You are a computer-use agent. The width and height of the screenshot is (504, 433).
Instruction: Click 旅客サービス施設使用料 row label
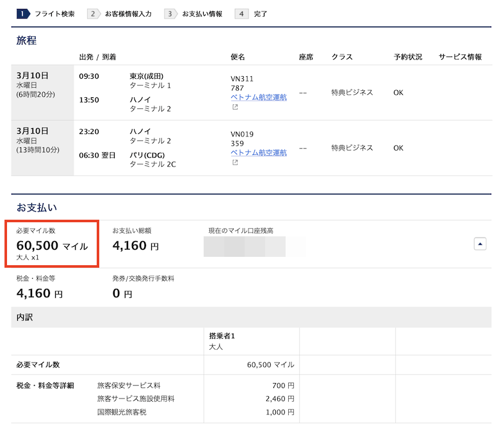point(136,398)
